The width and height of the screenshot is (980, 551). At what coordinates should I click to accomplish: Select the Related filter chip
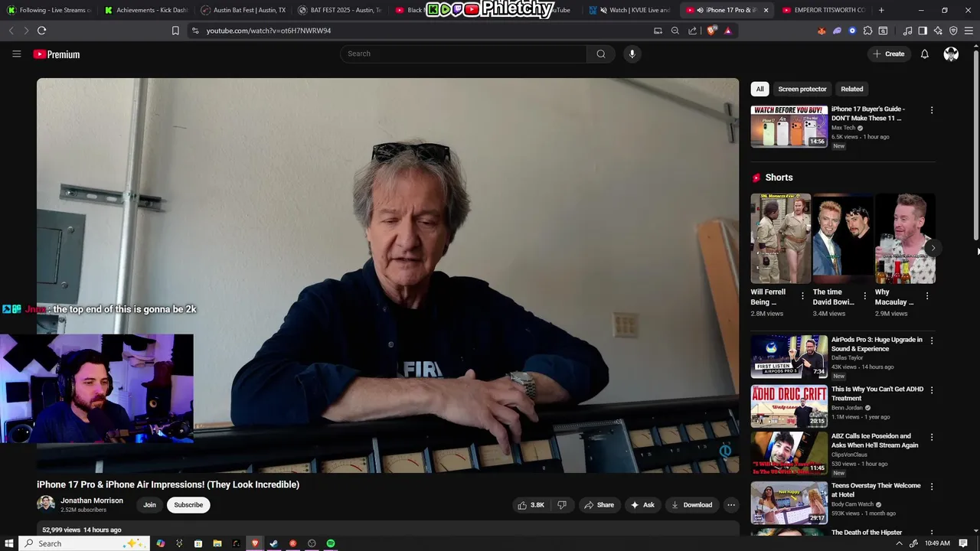tap(851, 89)
